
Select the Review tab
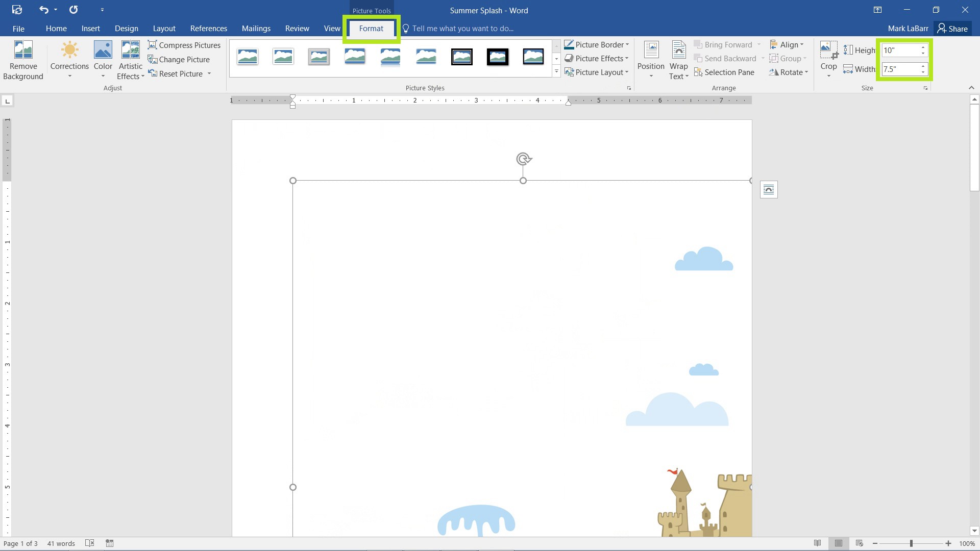[x=297, y=28]
